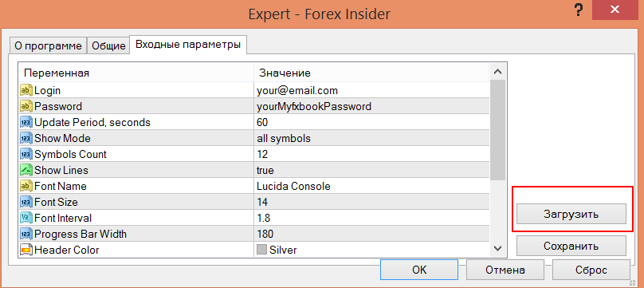Open the help question mark in title bar
The height and width of the screenshot is (288, 644).
point(579,10)
